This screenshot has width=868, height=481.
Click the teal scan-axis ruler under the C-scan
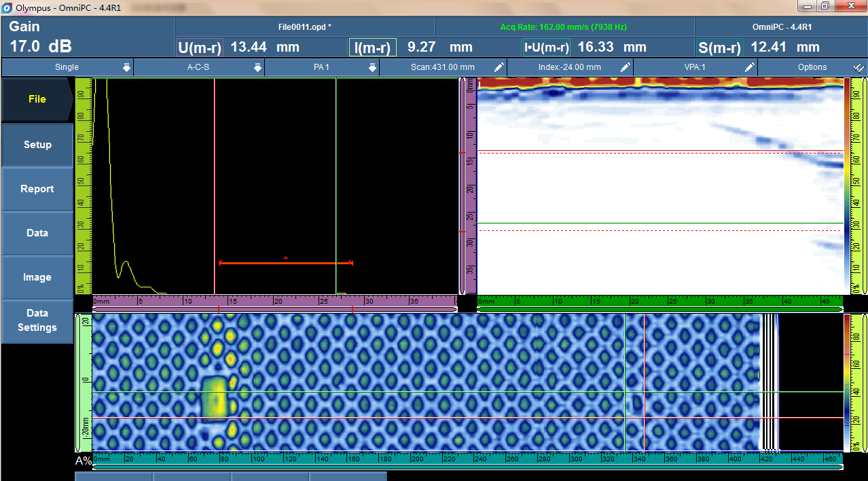coord(467,459)
